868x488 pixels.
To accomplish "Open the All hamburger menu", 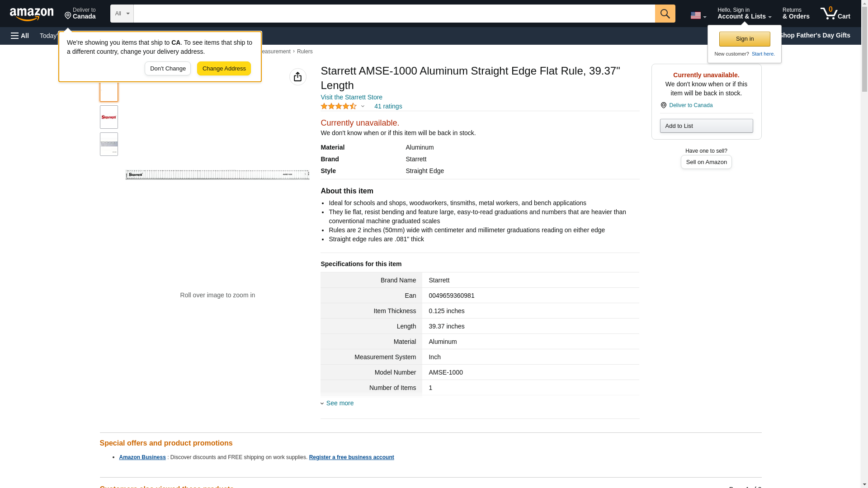I will click(x=20, y=36).
